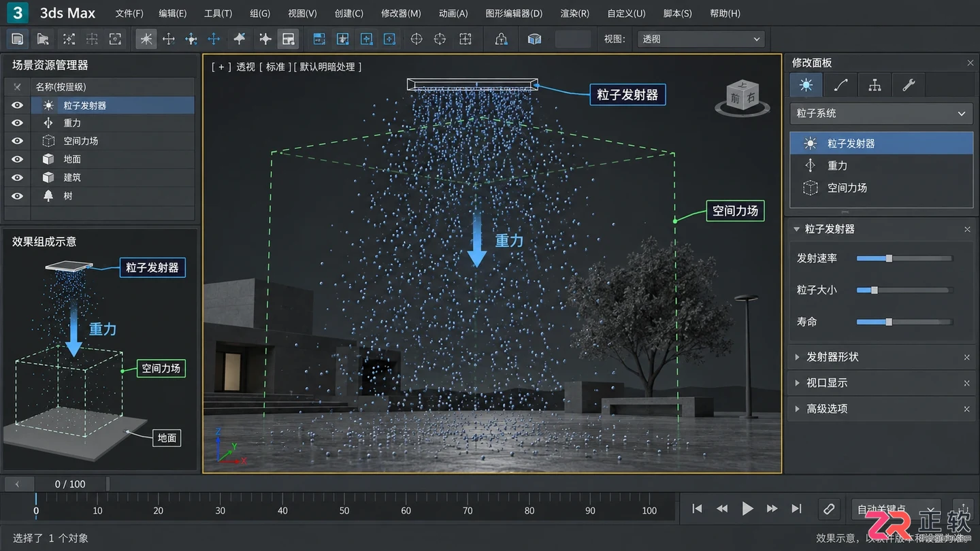Open the 文件(F) menu
The width and height of the screenshot is (980, 551).
[129, 14]
